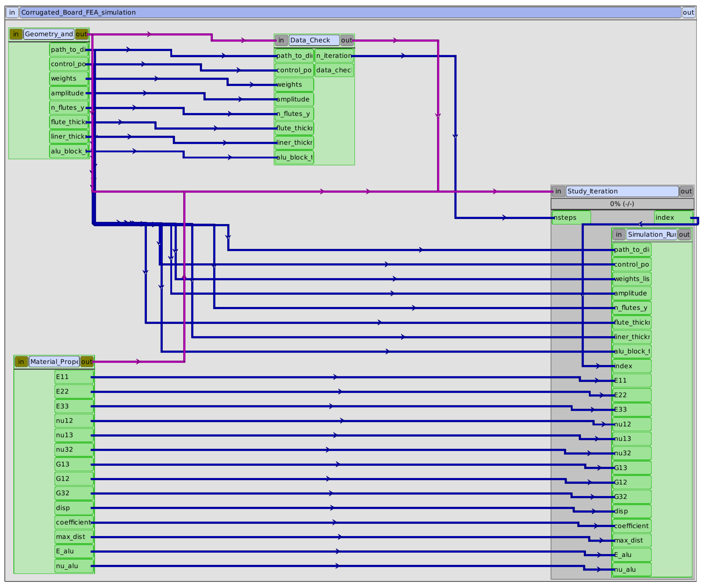This screenshot has width=703, height=588.
Task: Click the Geometry_and node title
Action: [49, 34]
